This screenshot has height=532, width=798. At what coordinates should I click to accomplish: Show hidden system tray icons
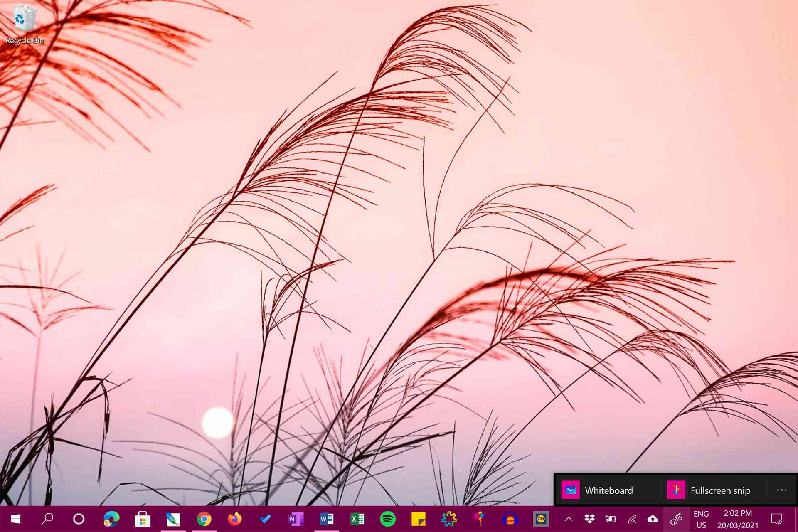click(x=569, y=519)
